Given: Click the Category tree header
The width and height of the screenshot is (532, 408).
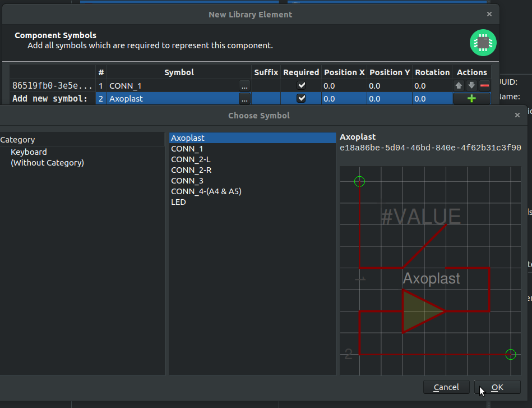Looking at the screenshot, I should point(82,140).
